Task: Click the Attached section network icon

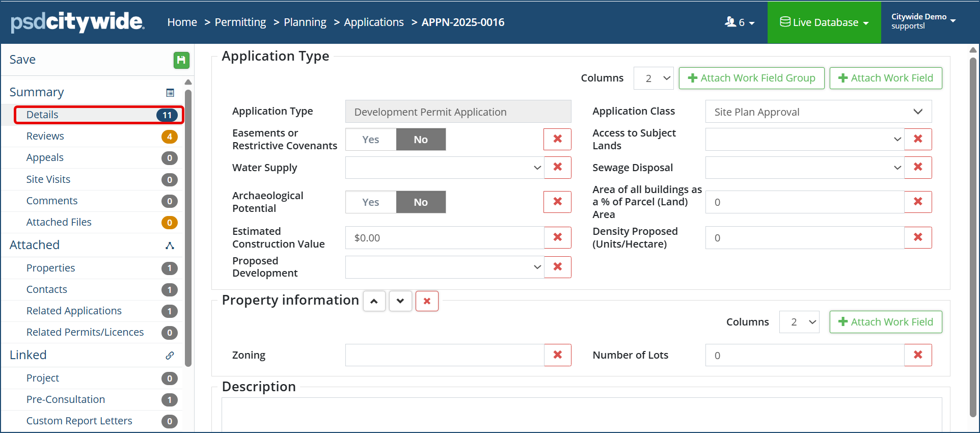Action: [x=170, y=246]
